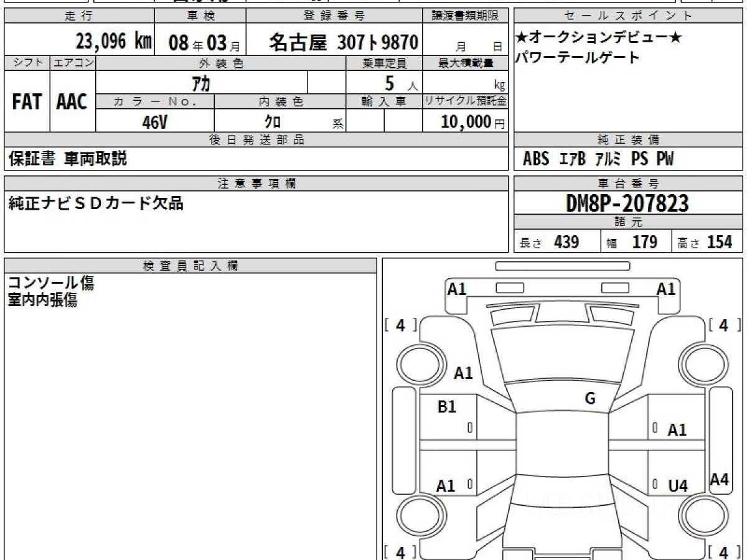Click the 注意事項欄 header
Image resolution: width=747 pixels, height=560 pixels.
tap(256, 184)
